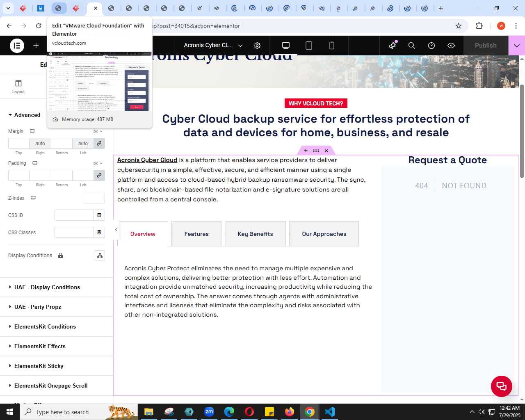Open dynamic tags for CSS Classes

99,233
